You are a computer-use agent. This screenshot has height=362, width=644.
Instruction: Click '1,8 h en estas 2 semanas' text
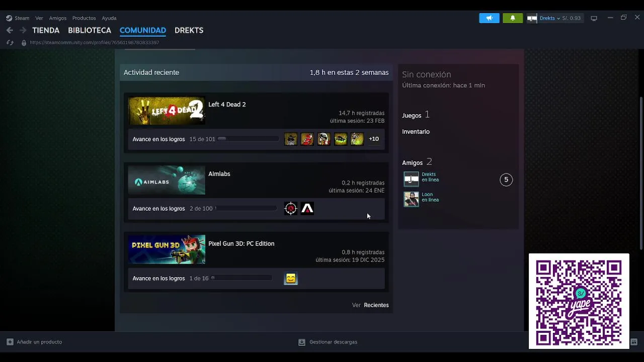point(349,72)
